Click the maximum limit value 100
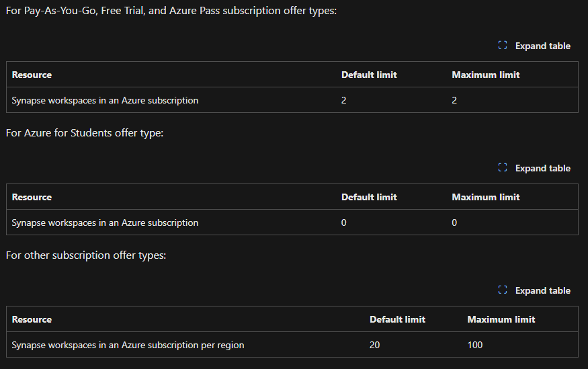 475,345
